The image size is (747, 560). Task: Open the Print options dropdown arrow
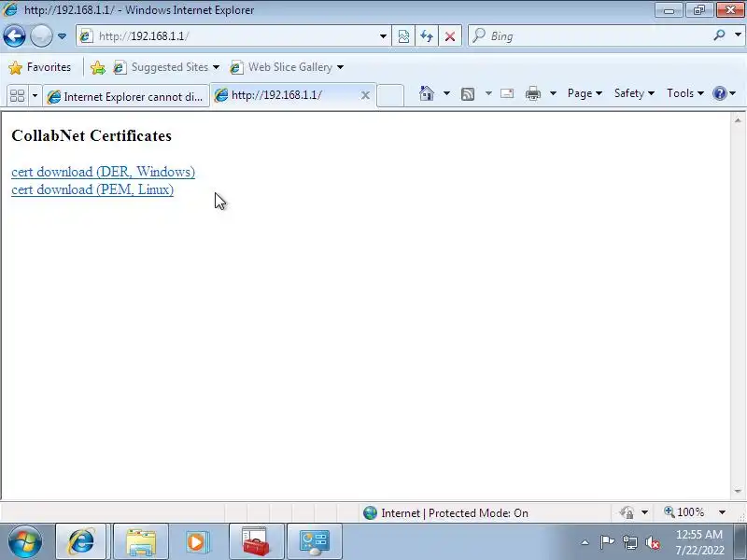click(x=553, y=93)
